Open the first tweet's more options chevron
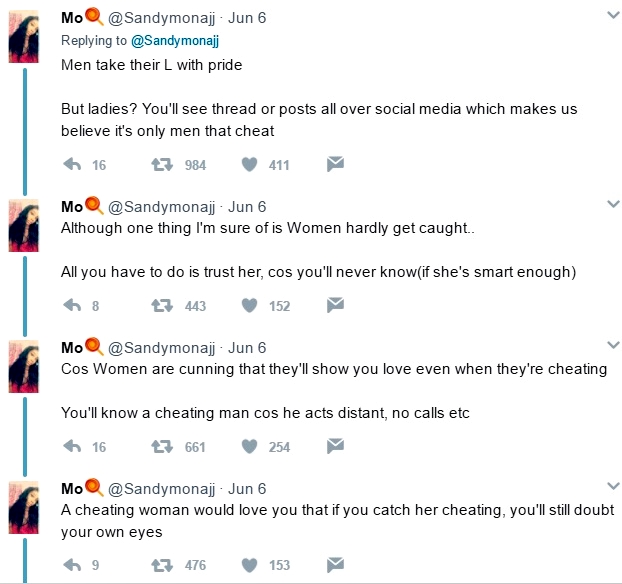 (613, 16)
